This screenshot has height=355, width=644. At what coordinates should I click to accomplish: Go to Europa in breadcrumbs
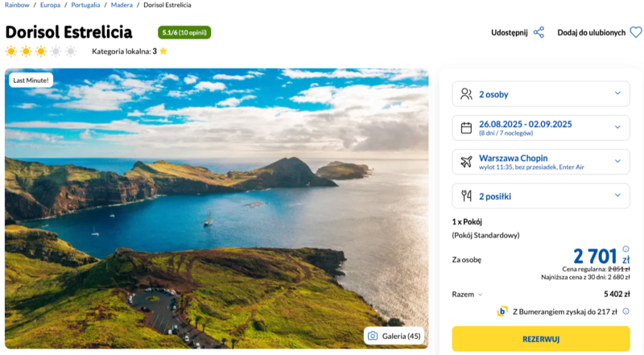pyautogui.click(x=50, y=5)
